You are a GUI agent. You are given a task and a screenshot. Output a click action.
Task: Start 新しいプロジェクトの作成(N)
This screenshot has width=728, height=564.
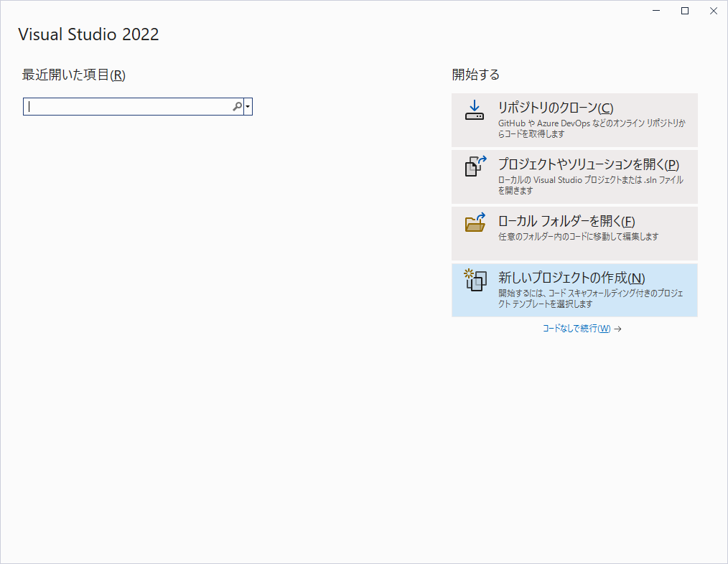pyautogui.click(x=571, y=278)
